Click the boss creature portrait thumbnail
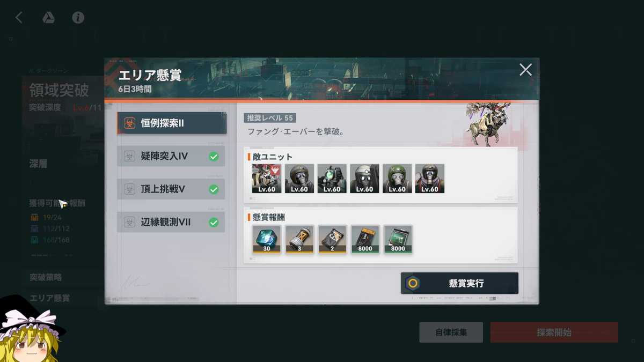Image resolution: width=644 pixels, height=362 pixels. [488, 124]
